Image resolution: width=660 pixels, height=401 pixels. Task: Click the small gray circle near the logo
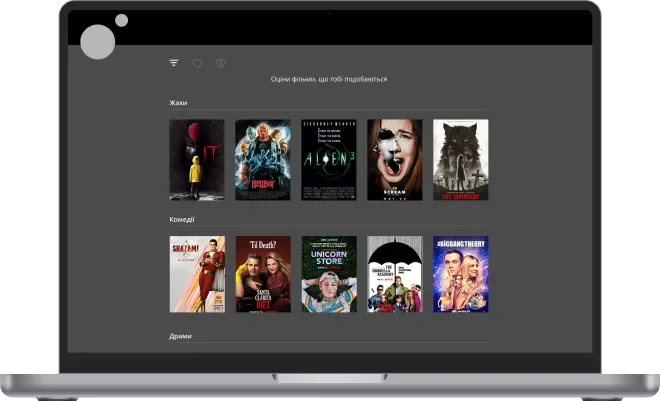(121, 20)
